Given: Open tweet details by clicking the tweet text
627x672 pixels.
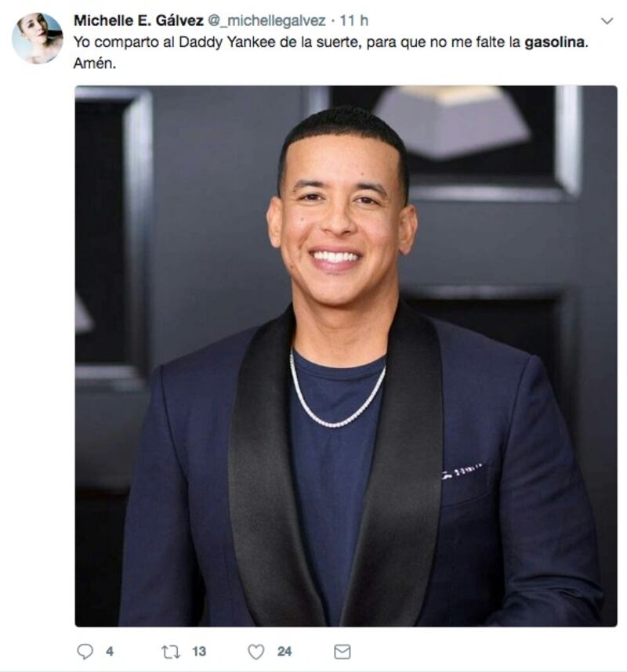Looking at the screenshot, I should pos(331,52).
